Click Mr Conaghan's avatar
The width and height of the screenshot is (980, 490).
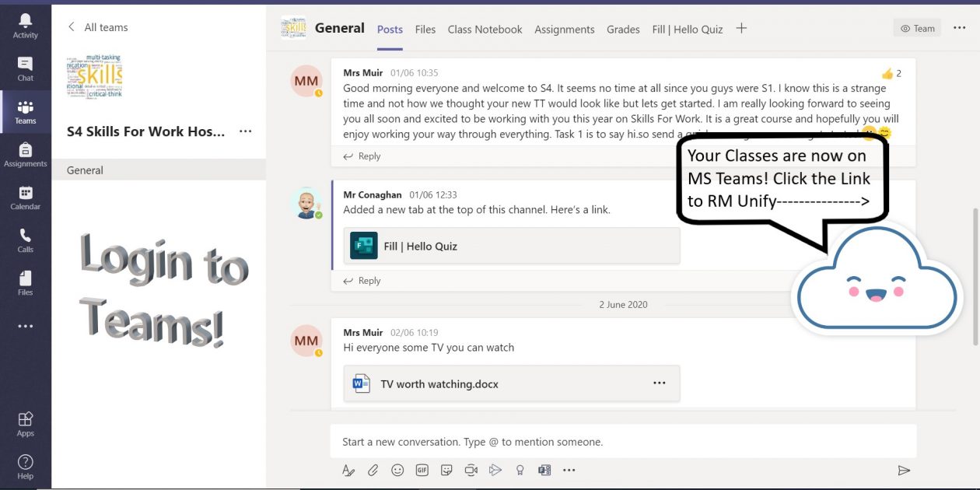click(306, 203)
